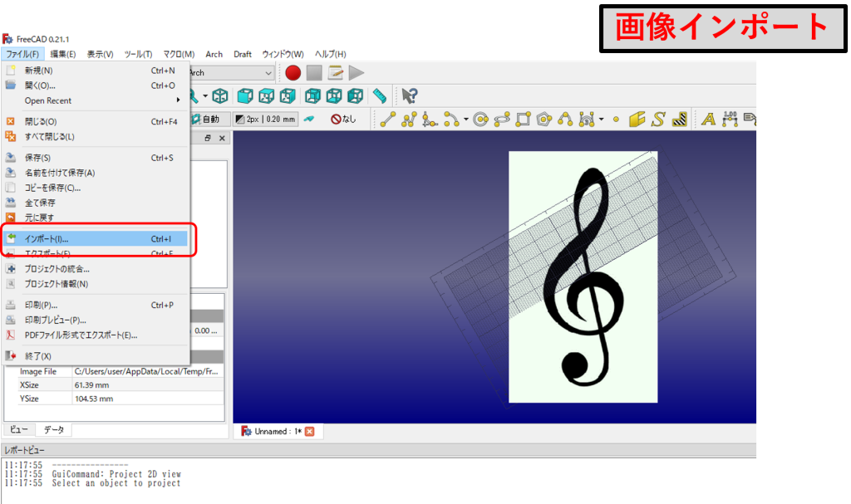851x504 pixels.
Task: Close the Unnamed document tab
Action: click(310, 432)
